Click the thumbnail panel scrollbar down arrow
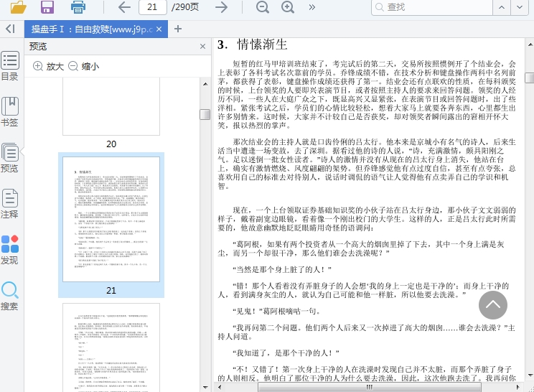The width and height of the screenshot is (534, 392). point(205,387)
